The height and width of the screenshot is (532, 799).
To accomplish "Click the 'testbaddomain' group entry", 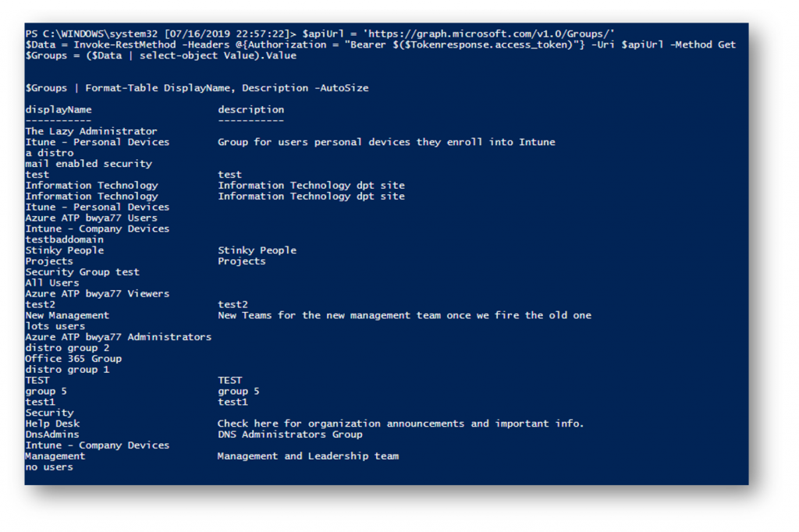I will click(x=64, y=239).
